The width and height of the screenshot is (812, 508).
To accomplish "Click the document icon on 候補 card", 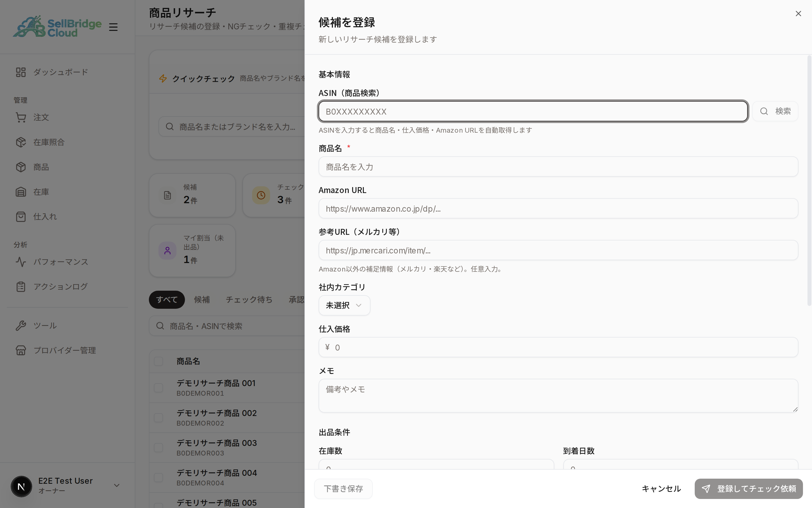I will click(x=167, y=195).
